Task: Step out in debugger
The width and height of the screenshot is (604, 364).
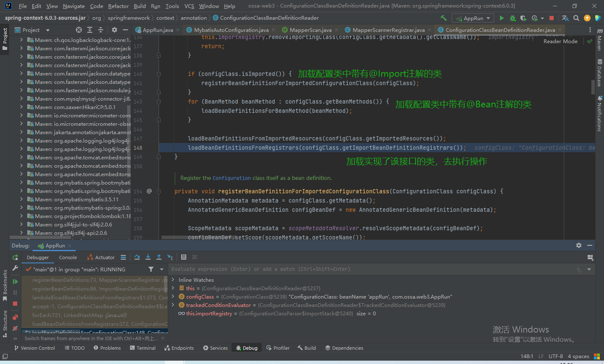Action: tap(159, 257)
